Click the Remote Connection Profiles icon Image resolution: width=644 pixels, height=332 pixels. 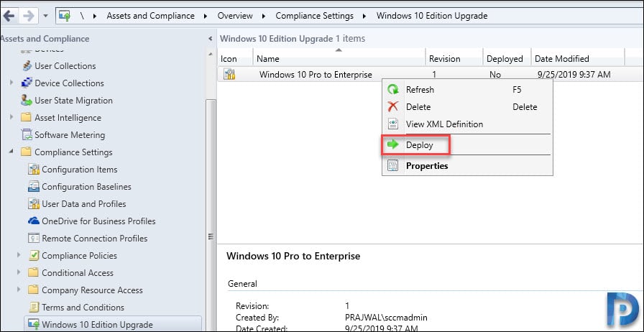(x=33, y=239)
